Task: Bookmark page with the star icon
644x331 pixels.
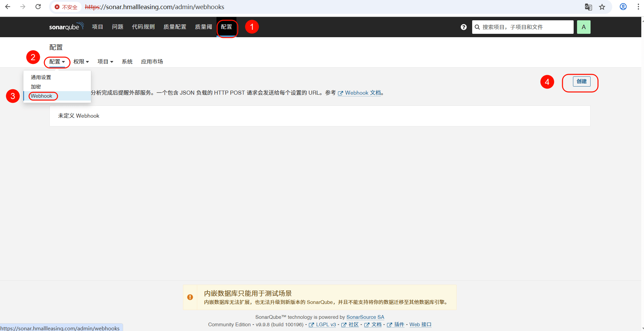Action: pyautogui.click(x=602, y=7)
